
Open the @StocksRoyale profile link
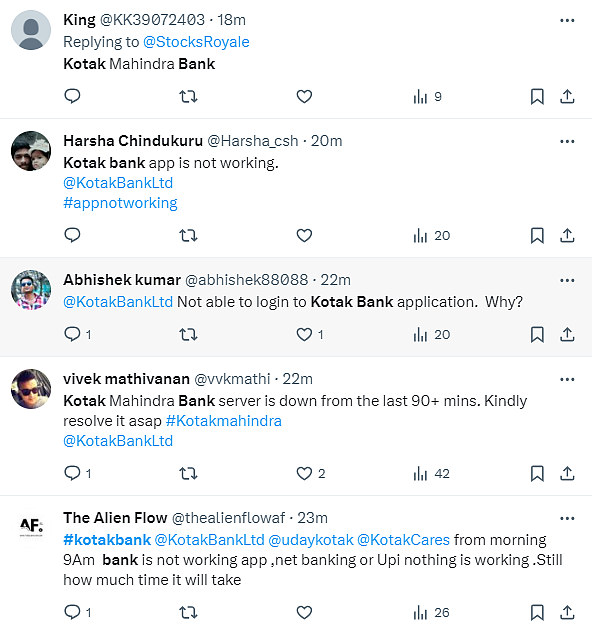196,42
